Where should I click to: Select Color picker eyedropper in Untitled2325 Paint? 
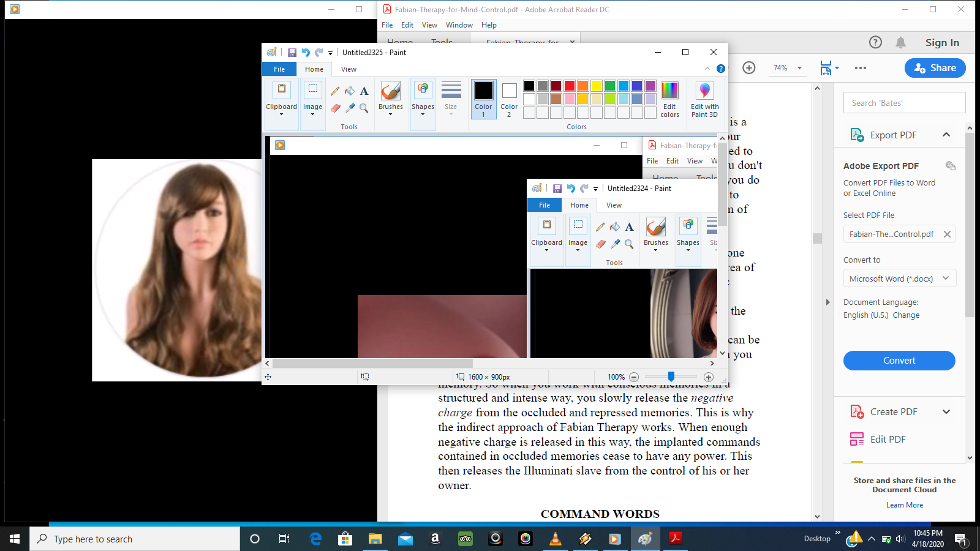tap(350, 108)
